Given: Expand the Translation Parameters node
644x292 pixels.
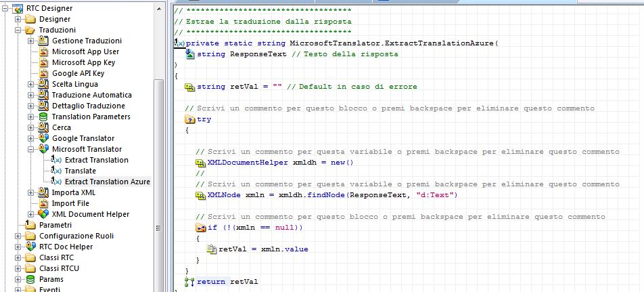Looking at the screenshot, I should 31,117.
